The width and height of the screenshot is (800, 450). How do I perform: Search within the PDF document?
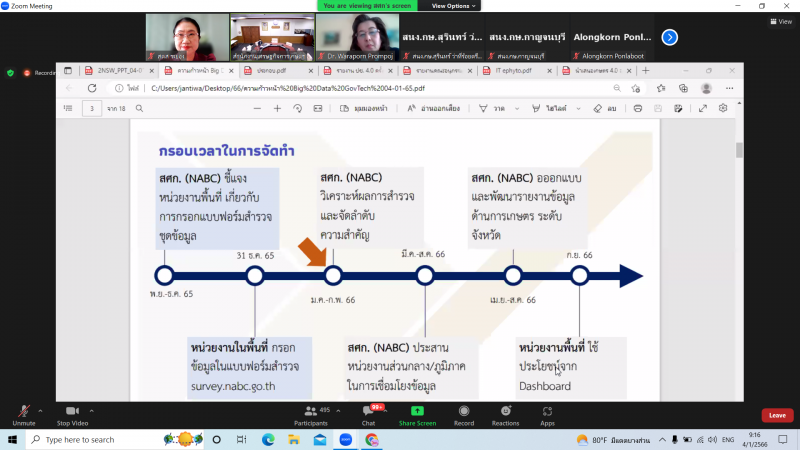point(139,108)
